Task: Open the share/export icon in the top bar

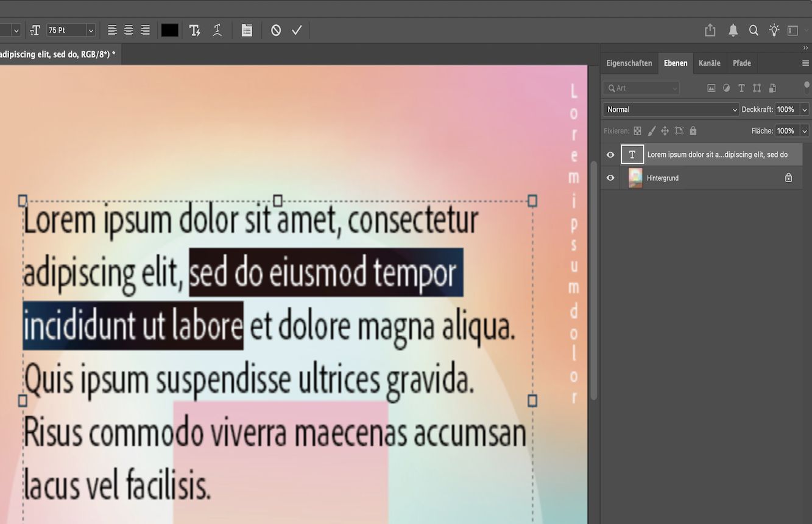Action: coord(710,30)
